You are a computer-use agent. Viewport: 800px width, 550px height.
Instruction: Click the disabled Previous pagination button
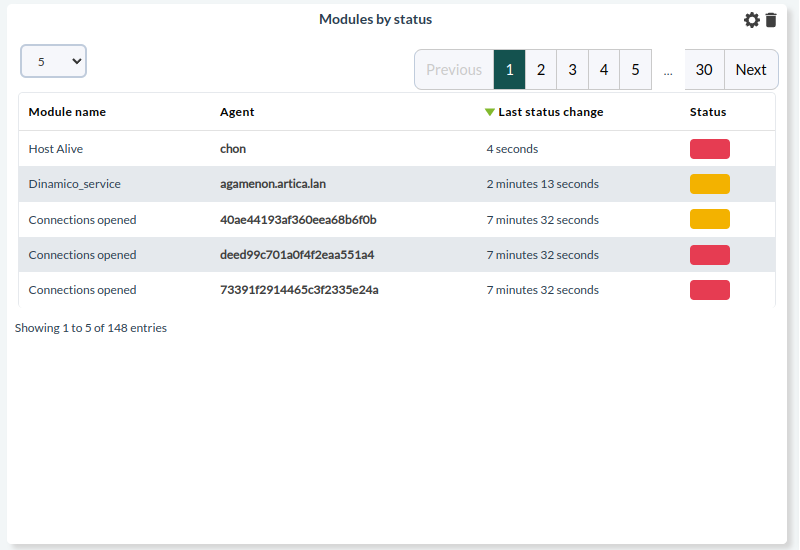pos(454,69)
